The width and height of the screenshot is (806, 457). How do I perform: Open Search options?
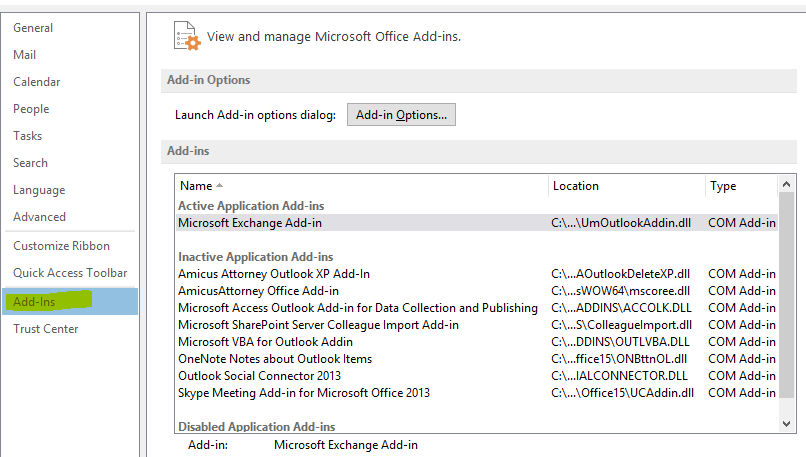pos(30,163)
